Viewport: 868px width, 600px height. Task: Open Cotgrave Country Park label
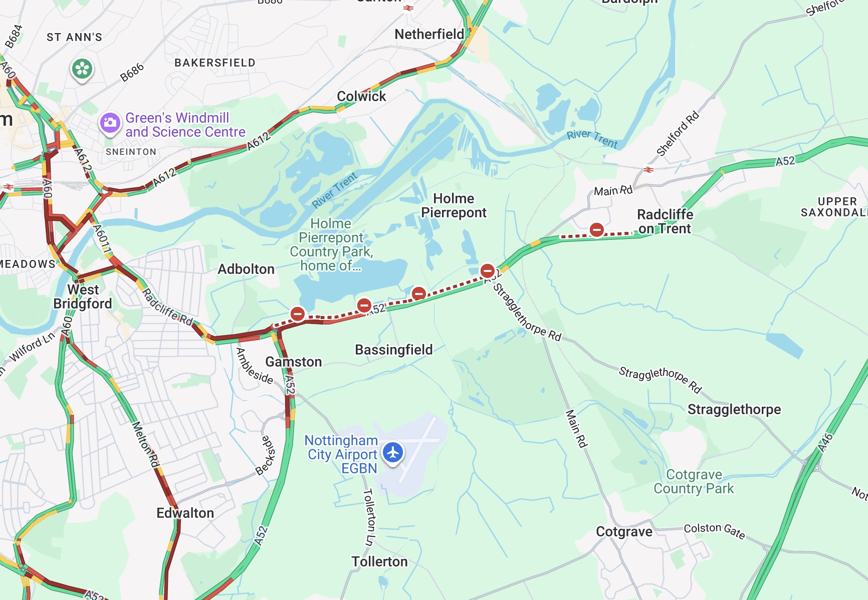click(x=694, y=481)
